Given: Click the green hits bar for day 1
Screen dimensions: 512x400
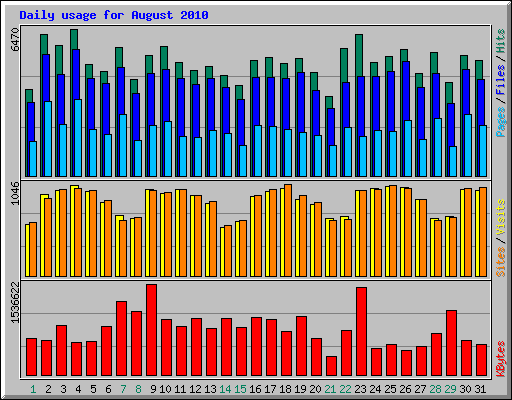Looking at the screenshot, I should click(x=29, y=96).
